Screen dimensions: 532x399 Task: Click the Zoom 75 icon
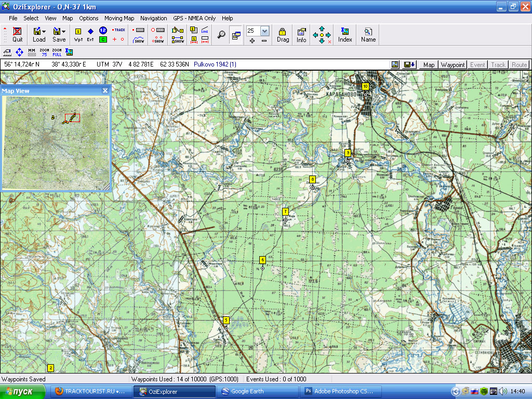click(44, 52)
